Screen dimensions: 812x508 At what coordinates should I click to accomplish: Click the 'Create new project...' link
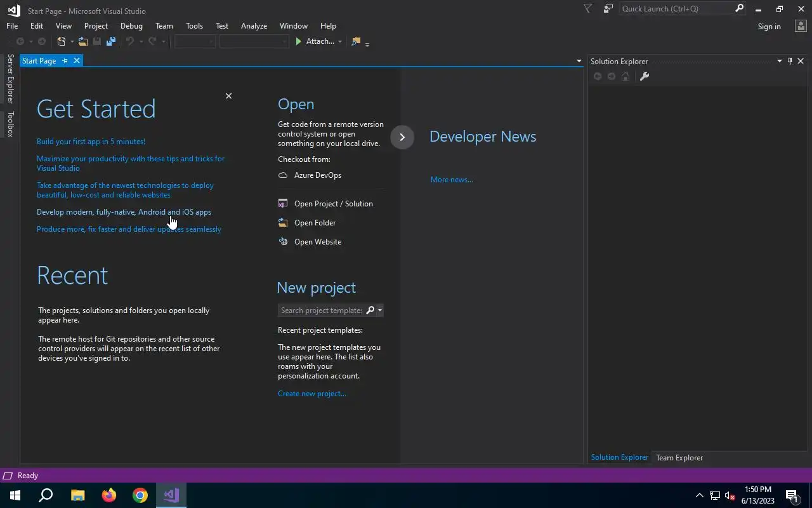point(311,394)
